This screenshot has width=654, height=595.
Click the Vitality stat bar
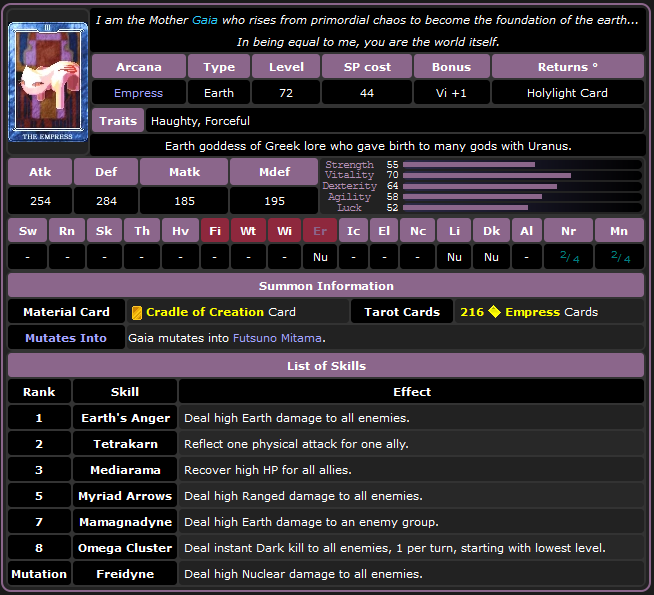(x=486, y=175)
